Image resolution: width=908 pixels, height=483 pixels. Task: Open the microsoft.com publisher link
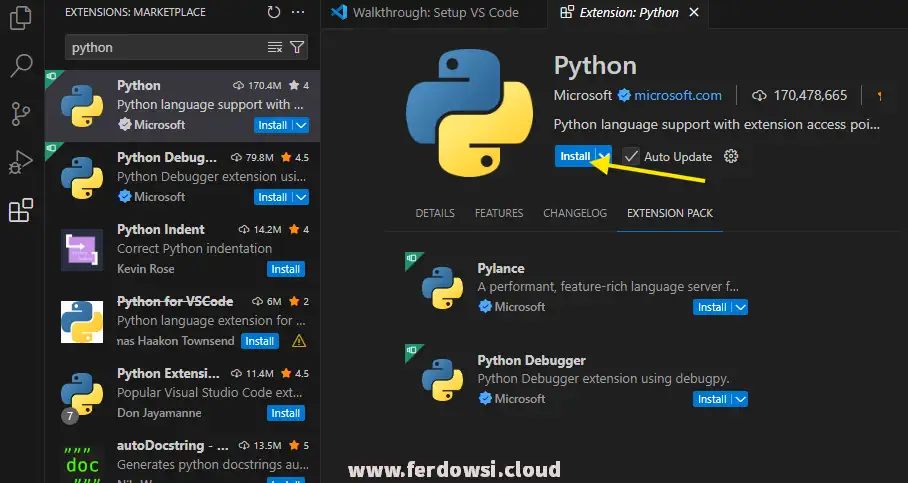click(x=678, y=96)
